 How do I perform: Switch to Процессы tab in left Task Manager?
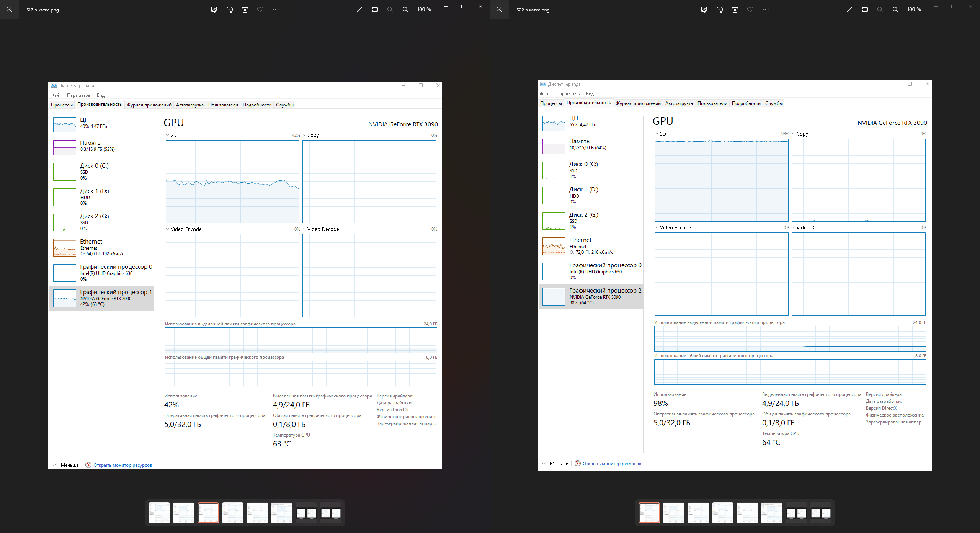pyautogui.click(x=62, y=105)
